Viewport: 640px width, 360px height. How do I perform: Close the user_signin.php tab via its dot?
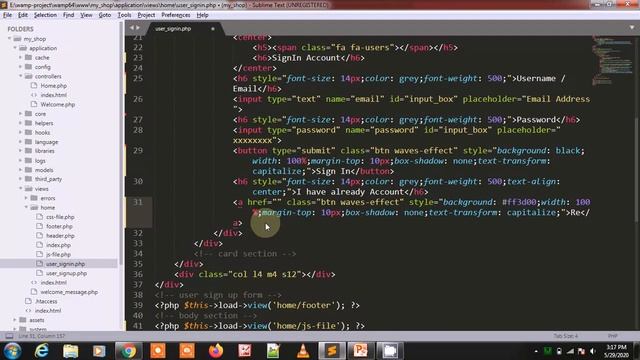(213, 29)
